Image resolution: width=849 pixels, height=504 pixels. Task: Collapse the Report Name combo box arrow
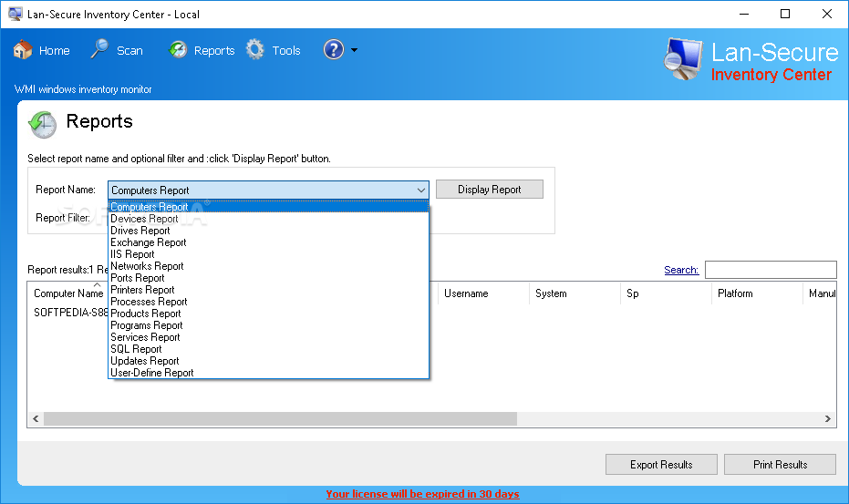pos(420,190)
